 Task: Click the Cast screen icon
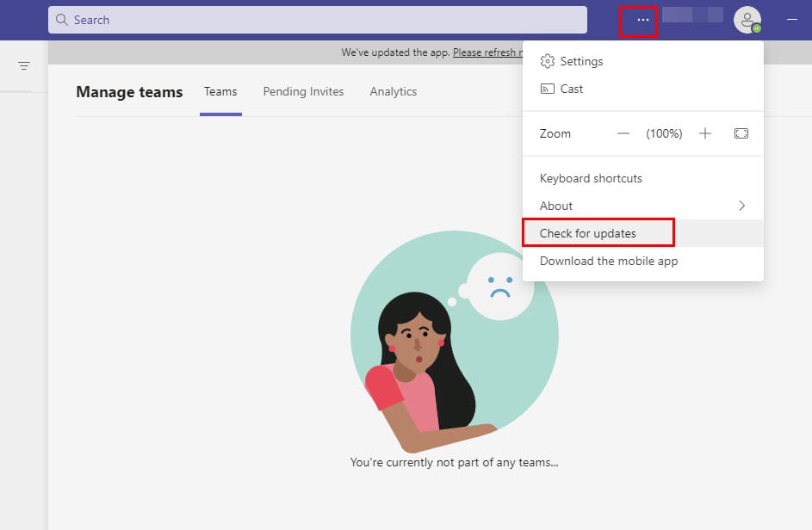547,89
